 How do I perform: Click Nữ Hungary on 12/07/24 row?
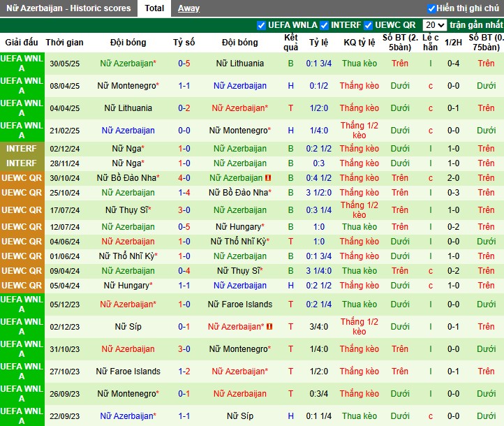[x=240, y=227]
